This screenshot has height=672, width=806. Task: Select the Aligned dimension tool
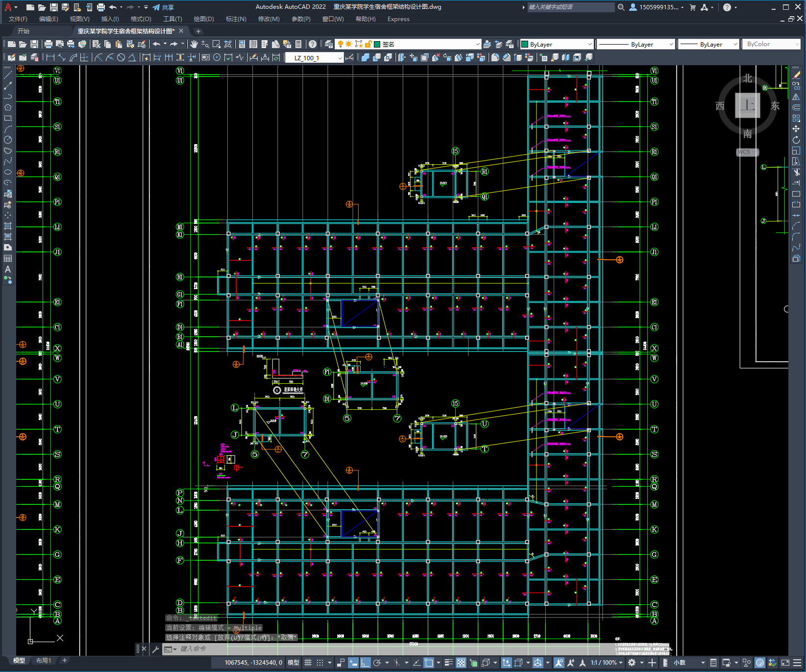pos(62,57)
